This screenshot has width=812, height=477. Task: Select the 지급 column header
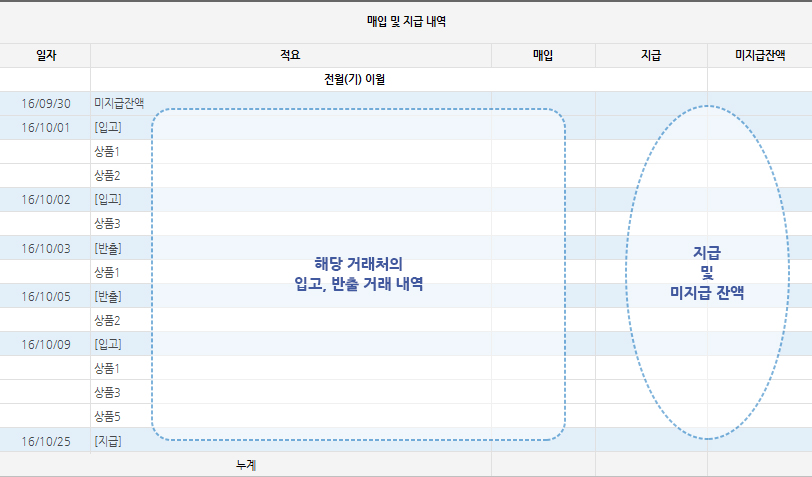point(651,55)
